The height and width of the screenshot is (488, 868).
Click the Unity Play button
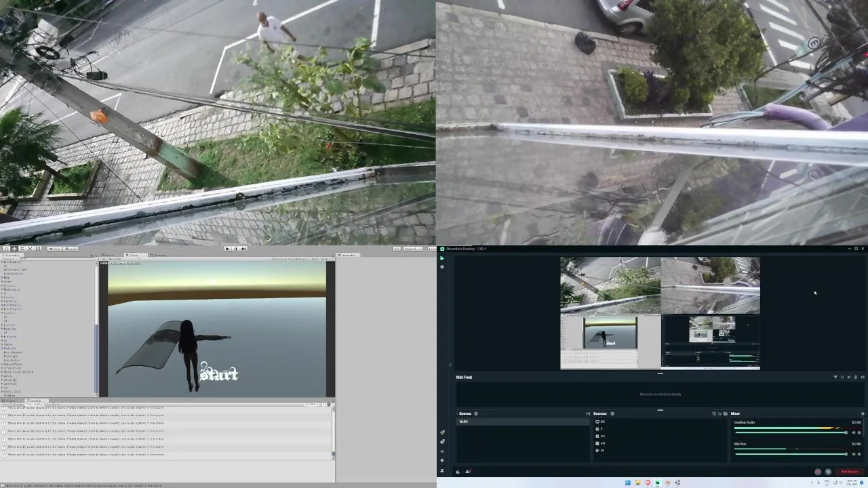(227, 249)
